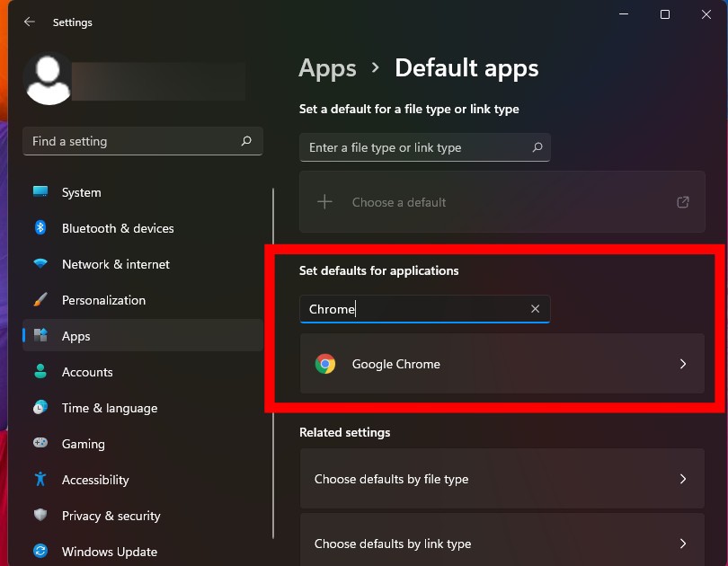This screenshot has height=566, width=728.
Task: Close the Settings window
Action: [x=706, y=14]
